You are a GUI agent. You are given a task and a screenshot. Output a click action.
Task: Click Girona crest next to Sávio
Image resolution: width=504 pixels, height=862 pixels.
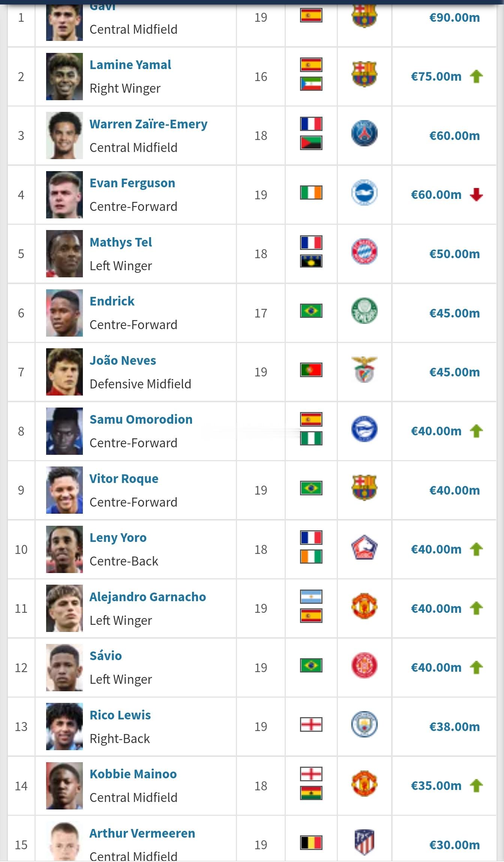tap(364, 666)
